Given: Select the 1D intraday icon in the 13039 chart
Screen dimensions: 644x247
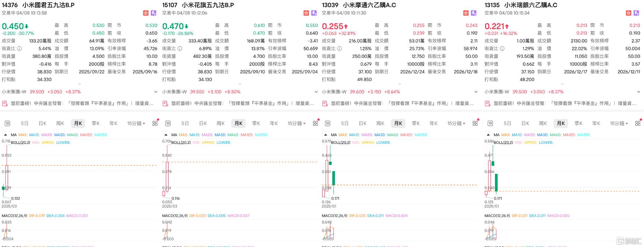Looking at the screenshot, I should click(328, 123).
